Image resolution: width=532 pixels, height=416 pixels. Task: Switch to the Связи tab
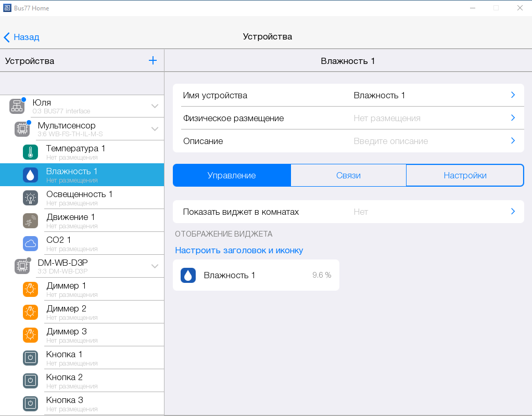pos(348,175)
